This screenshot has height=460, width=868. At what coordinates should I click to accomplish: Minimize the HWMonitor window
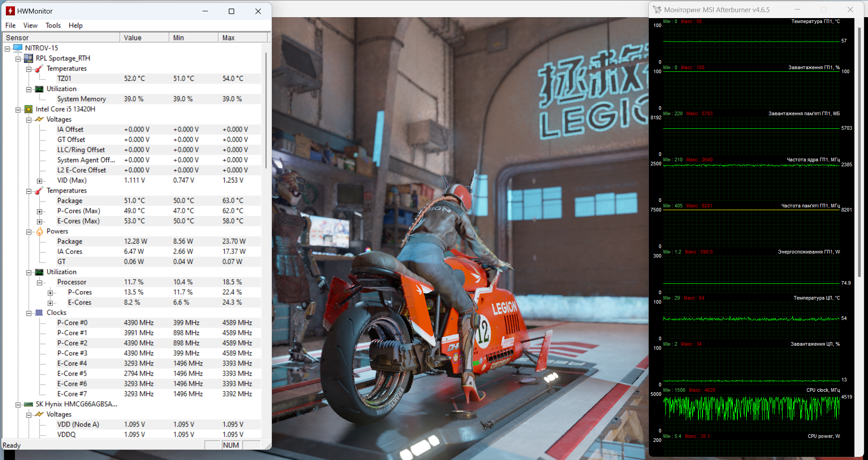point(205,11)
